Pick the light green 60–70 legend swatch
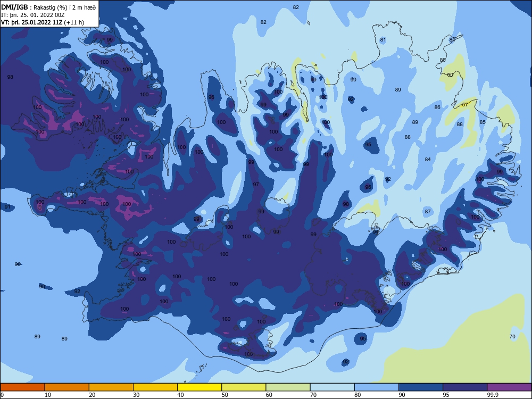The width and height of the screenshot is (532, 399). point(288,387)
